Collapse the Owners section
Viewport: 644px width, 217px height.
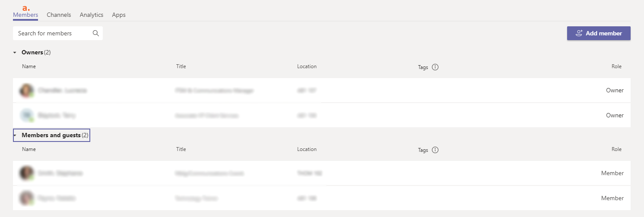coord(15,53)
